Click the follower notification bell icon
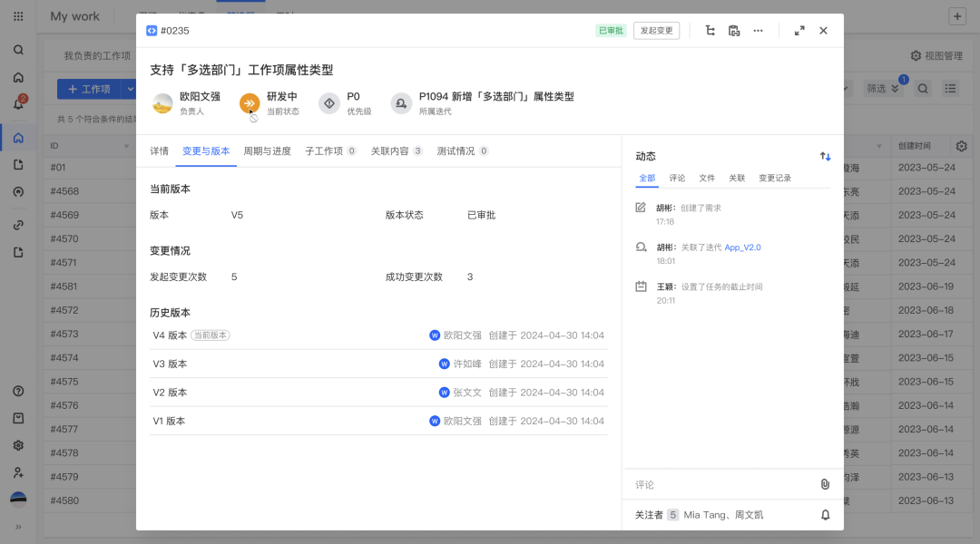 click(825, 515)
